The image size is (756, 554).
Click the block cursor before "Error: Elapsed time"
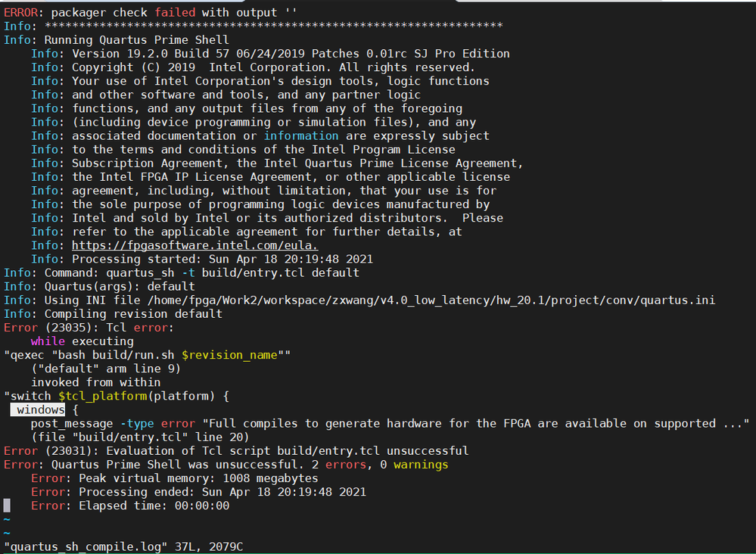coord(7,506)
